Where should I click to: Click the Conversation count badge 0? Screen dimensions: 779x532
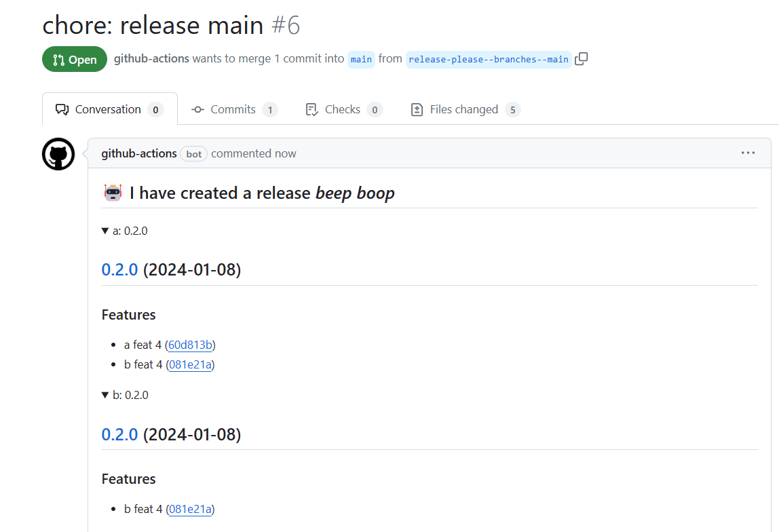pos(155,110)
